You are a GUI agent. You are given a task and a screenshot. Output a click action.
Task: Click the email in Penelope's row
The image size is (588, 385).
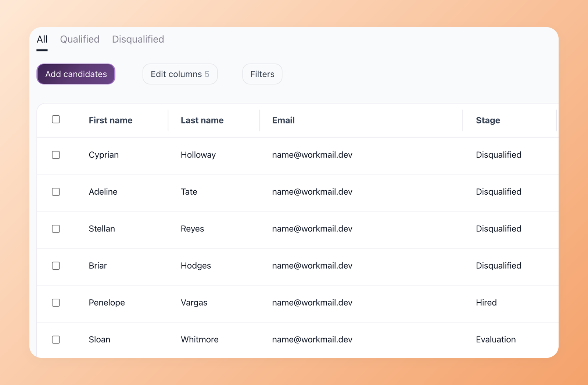coord(312,303)
